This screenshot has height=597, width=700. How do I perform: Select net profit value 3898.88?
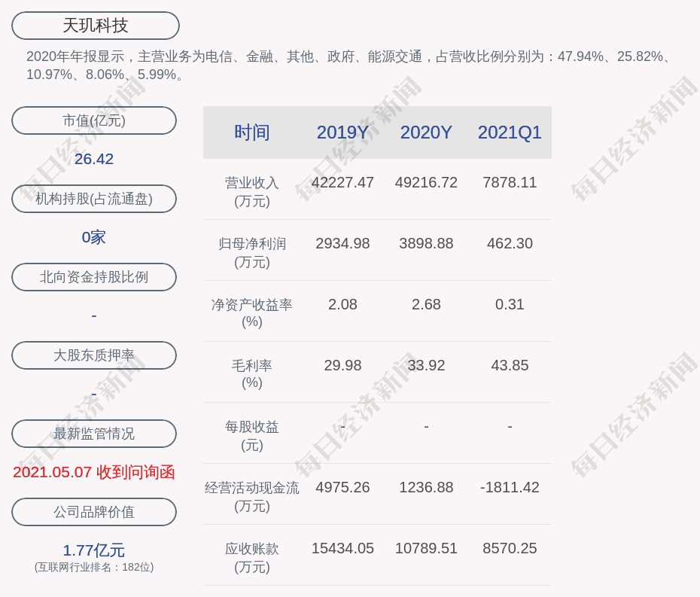426,243
